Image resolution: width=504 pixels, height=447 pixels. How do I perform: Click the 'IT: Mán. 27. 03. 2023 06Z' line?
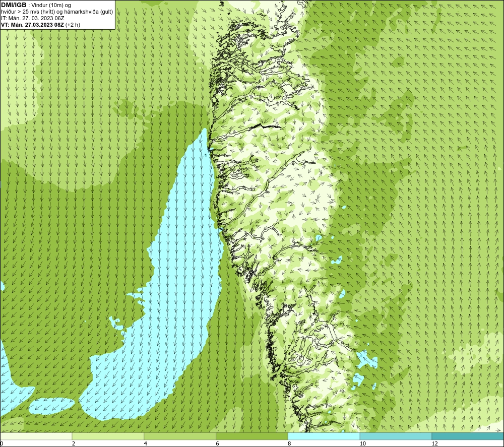(33, 18)
